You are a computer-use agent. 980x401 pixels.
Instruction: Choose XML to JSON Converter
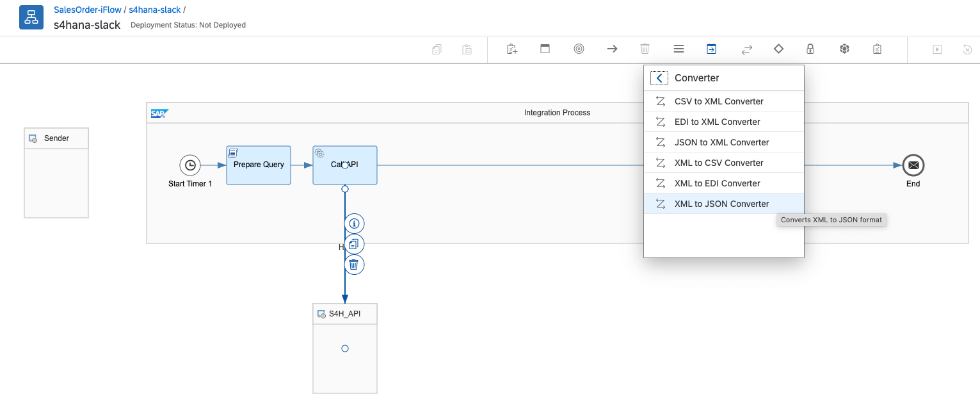[x=723, y=204]
